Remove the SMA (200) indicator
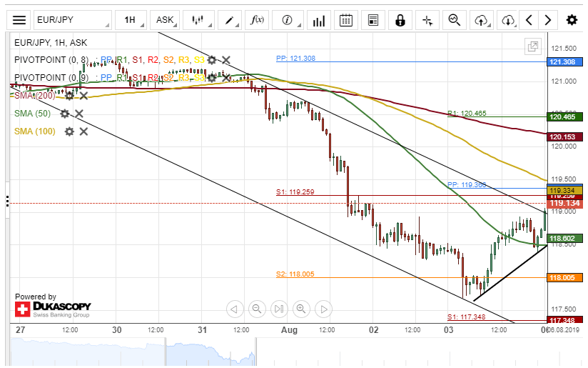The width and height of the screenshot is (588, 368). pos(83,96)
